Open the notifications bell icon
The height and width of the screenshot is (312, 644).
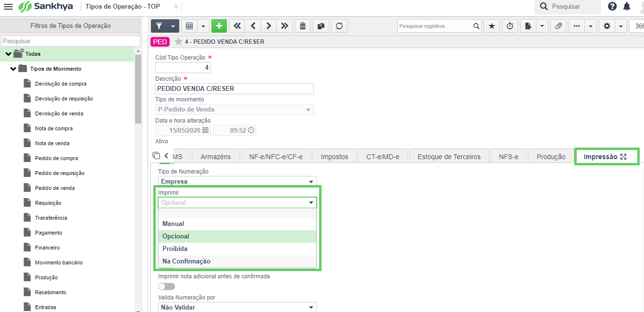[627, 6]
